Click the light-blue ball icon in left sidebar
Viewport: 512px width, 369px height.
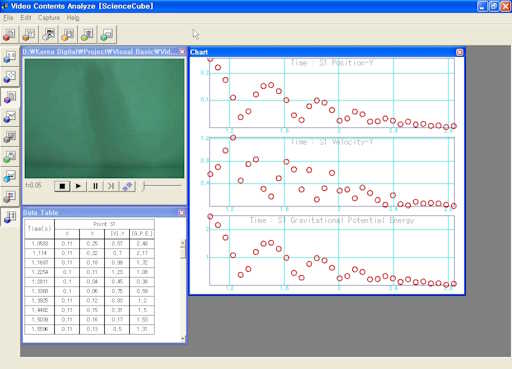[10, 177]
